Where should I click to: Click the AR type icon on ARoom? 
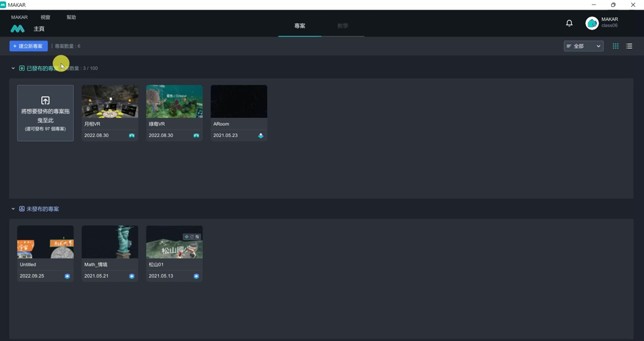[261, 135]
